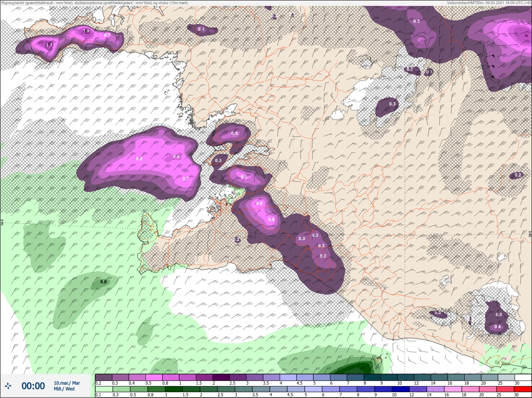
Task: Pick upper legend swatch between 0.2 and 0.3
Action: [104, 377]
